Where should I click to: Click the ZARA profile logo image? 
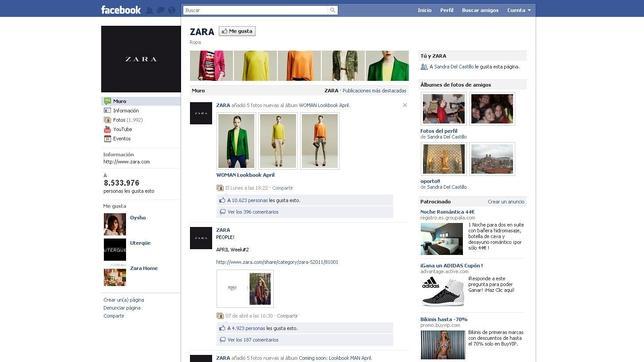[141, 59]
